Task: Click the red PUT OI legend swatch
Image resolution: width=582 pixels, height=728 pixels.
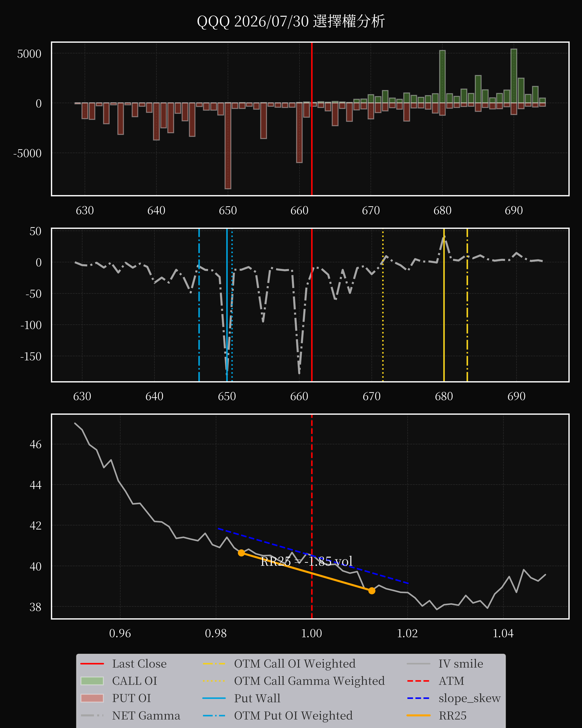Action: tap(92, 698)
